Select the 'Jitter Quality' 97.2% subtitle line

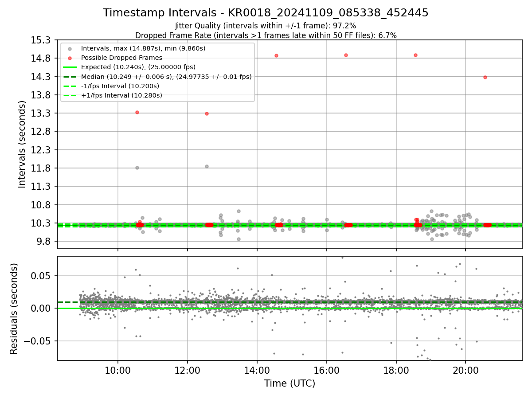[x=266, y=26]
